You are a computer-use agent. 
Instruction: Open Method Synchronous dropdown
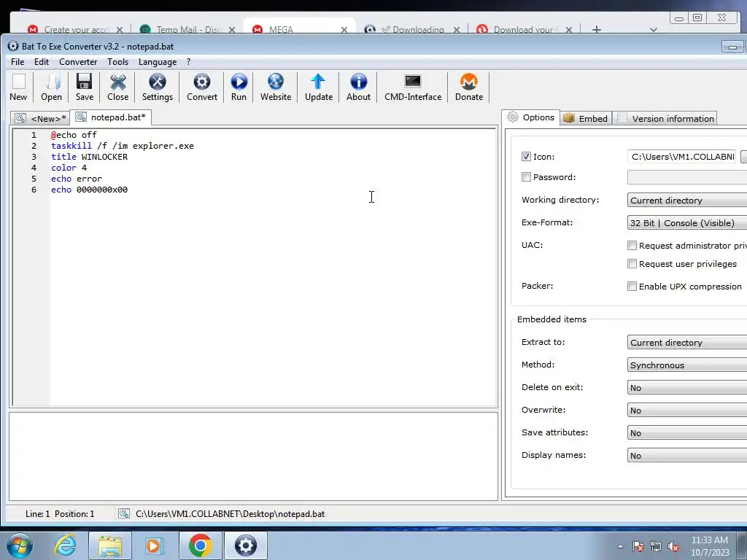pos(687,365)
